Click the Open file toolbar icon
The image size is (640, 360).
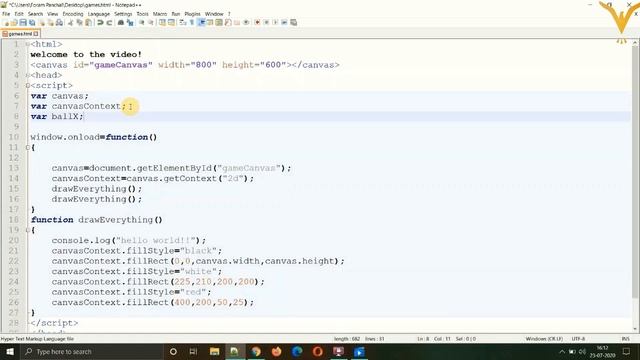[x=14, y=23]
